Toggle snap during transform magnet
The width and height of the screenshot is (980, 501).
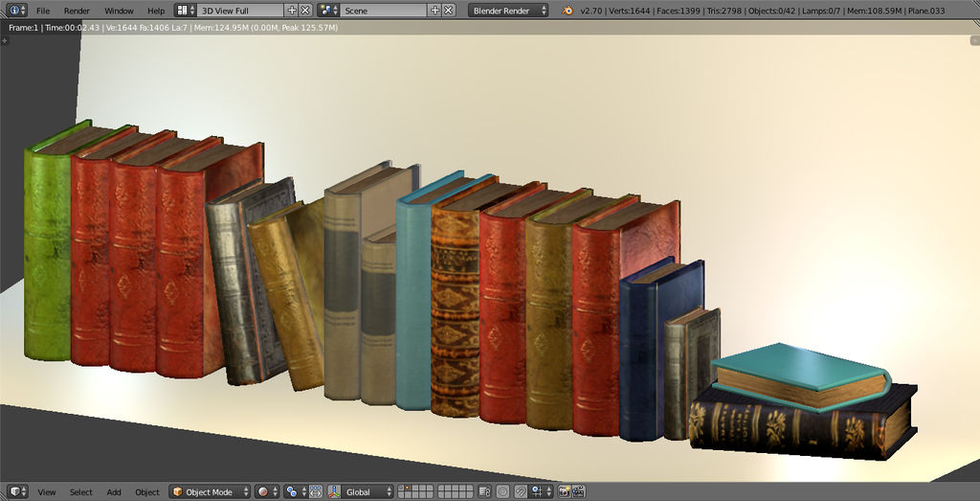pyautogui.click(x=521, y=491)
